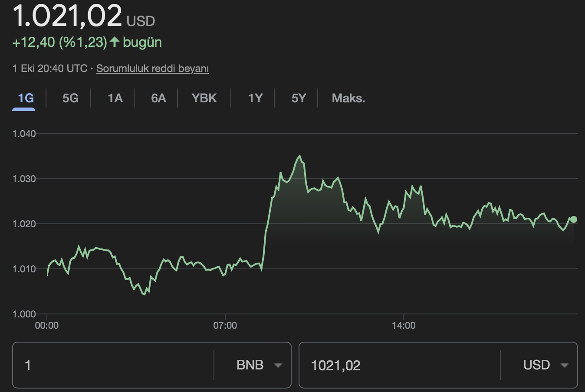Click the 07:00 time axis label
The image size is (585, 392).
(225, 325)
